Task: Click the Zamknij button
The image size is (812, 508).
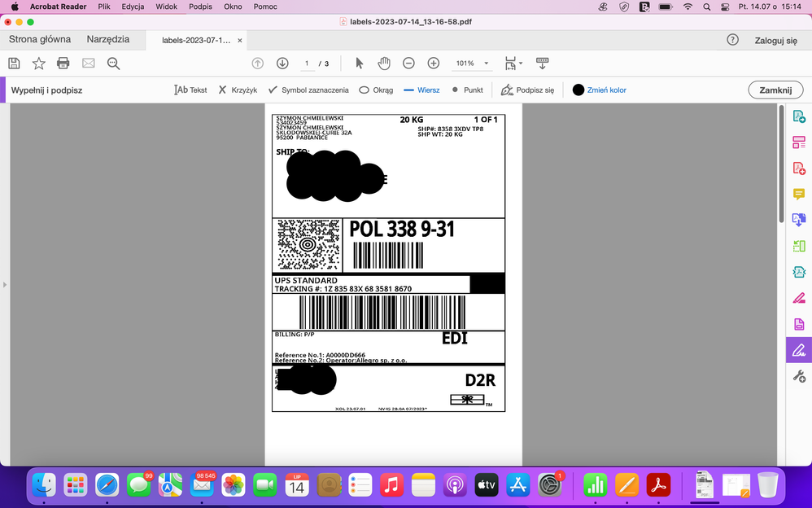Action: (775, 90)
